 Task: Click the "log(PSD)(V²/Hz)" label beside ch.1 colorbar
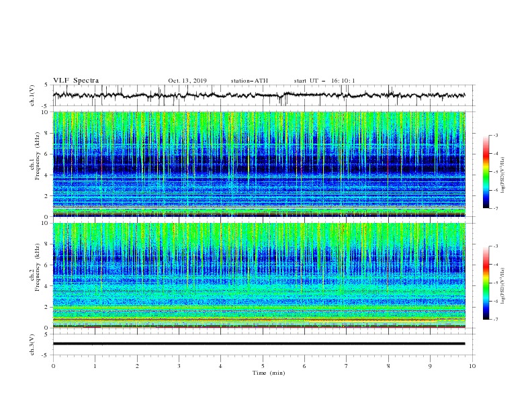pyautogui.click(x=502, y=175)
